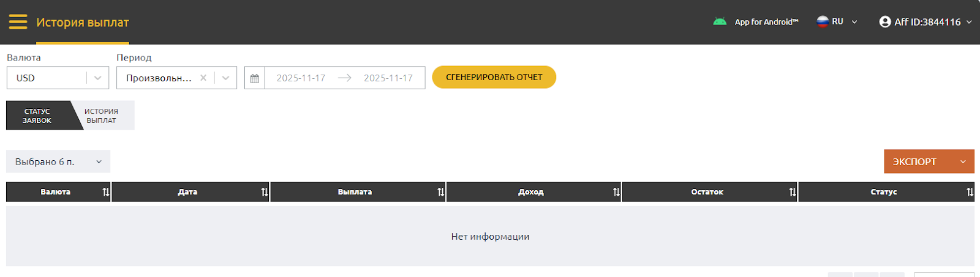
Task: Expand the Период dropdown chevron
Action: [225, 78]
